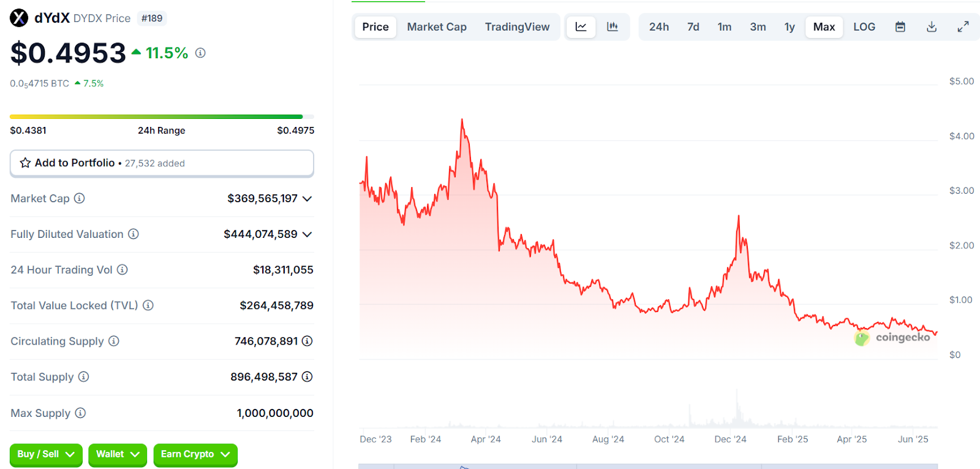980x469 pixels.
Task: Click the 1,000,000,000 max supply value
Action: pos(275,413)
